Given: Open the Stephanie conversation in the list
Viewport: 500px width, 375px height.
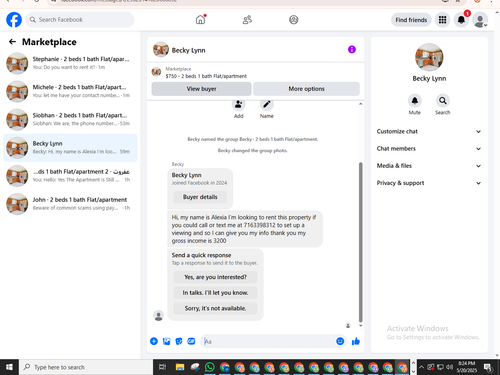Looking at the screenshot, I should tap(70, 63).
